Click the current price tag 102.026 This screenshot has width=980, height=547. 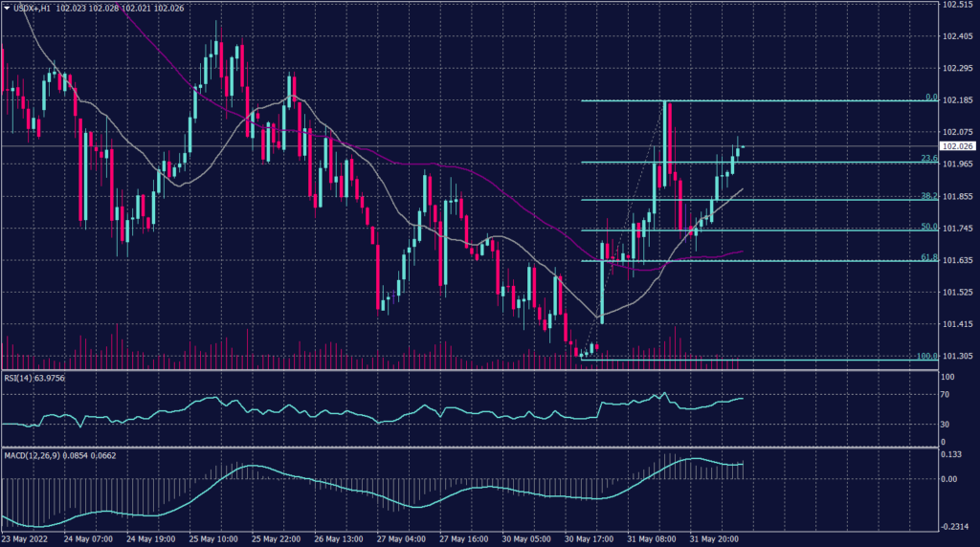point(957,146)
